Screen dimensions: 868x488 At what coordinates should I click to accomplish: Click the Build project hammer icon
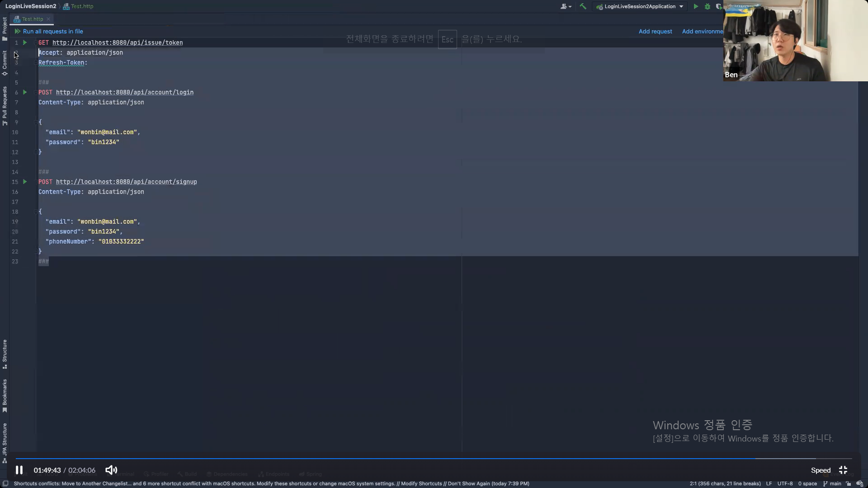tap(583, 6)
